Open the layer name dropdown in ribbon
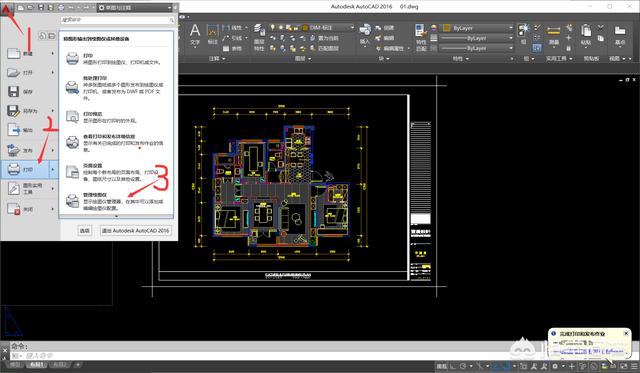640x373 pixels. coord(328,27)
